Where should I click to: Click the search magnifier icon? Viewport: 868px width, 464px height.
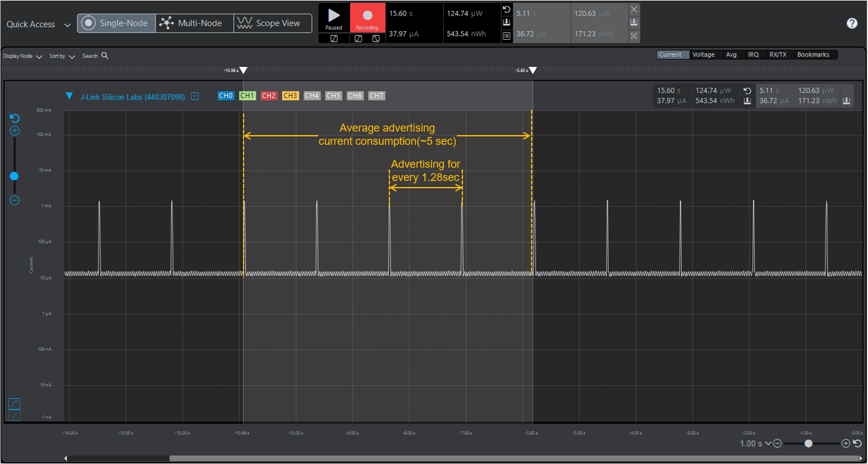pos(105,56)
